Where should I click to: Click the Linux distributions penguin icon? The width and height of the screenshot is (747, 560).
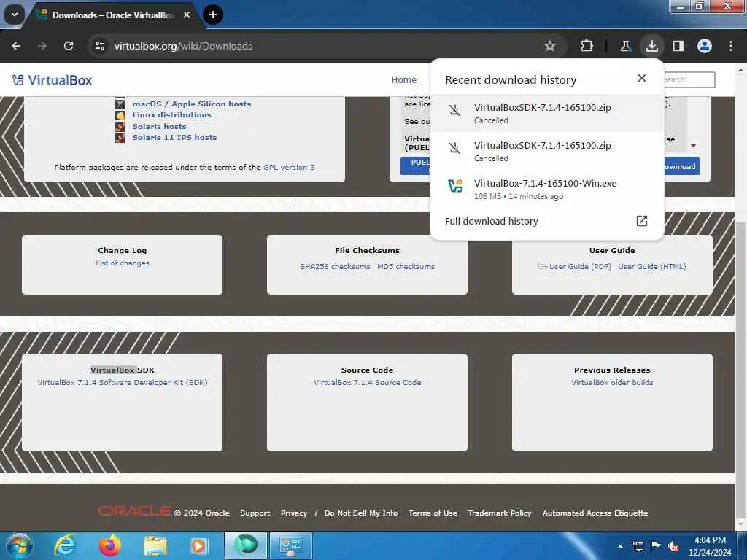coord(120,115)
